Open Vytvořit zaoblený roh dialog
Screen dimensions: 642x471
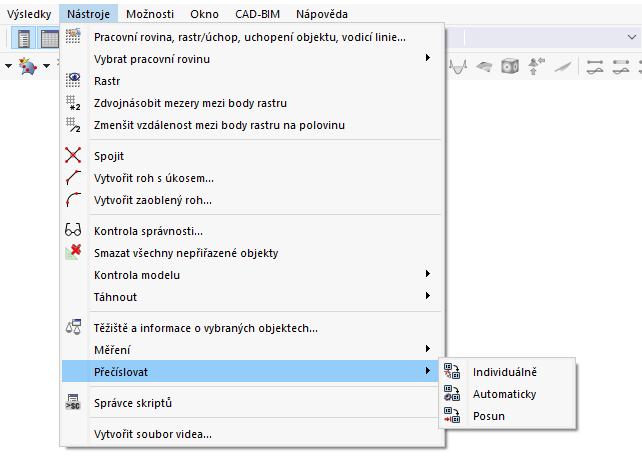(252, 200)
